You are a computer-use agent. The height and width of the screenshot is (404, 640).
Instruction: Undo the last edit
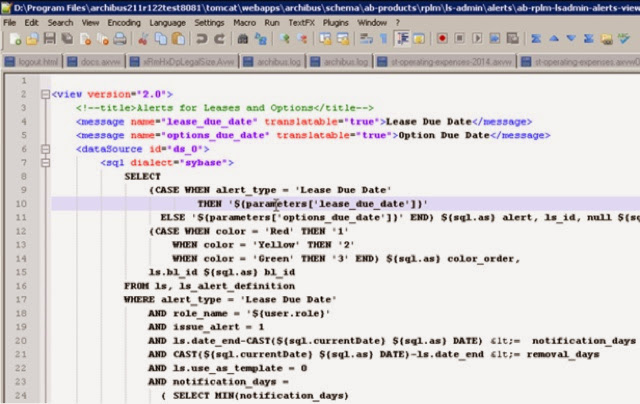point(201,39)
